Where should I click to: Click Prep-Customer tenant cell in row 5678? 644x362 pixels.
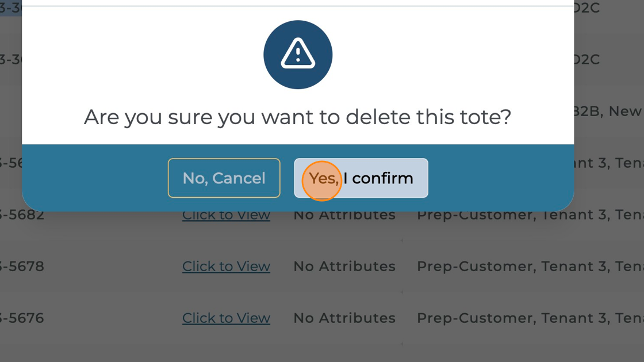pyautogui.click(x=529, y=267)
